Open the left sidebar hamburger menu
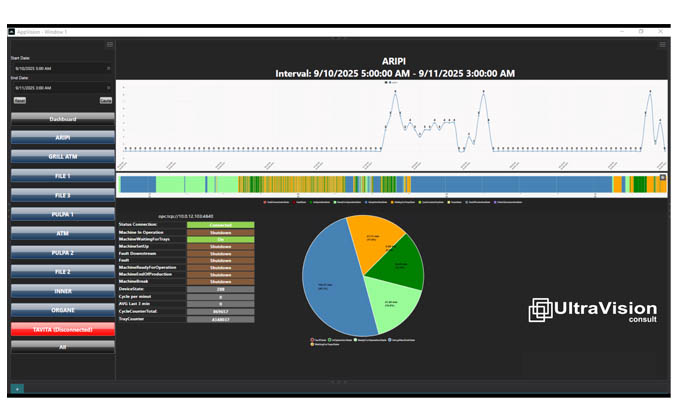The image size is (680, 420). 109,45
